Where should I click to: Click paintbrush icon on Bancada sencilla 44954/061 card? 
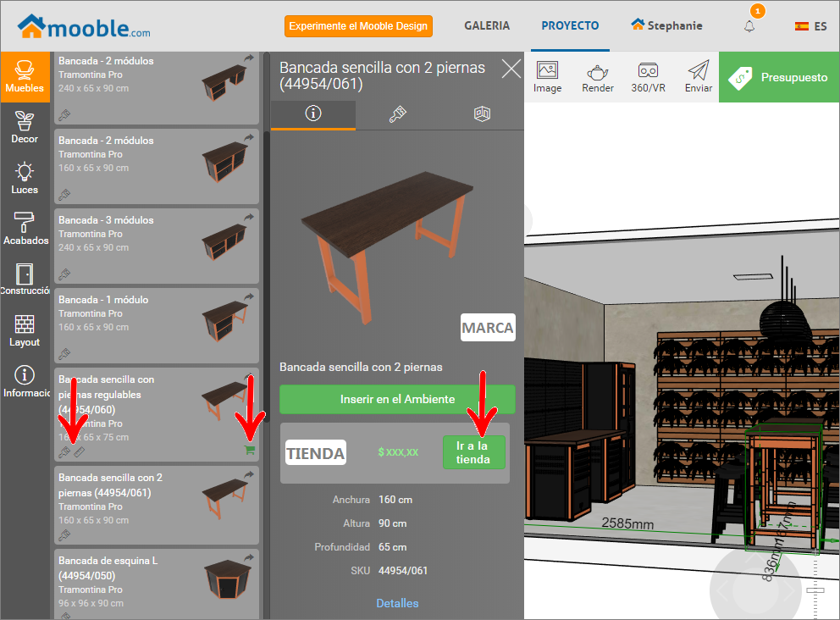coord(64,534)
